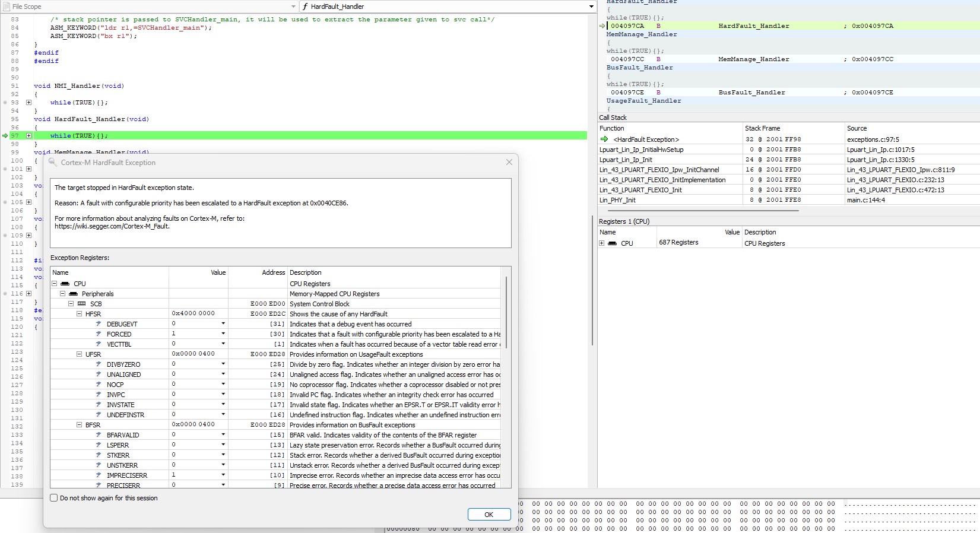Select Lpuart_Lin_Ip_InitialHwSetup call stack row
The width and height of the screenshot is (980, 533).
click(x=642, y=150)
